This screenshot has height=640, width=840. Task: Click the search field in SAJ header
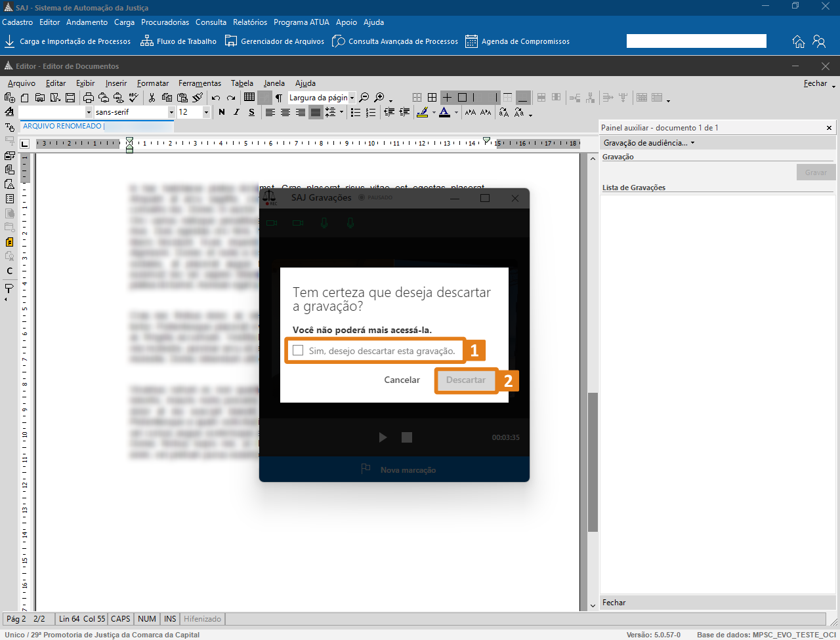(x=696, y=41)
